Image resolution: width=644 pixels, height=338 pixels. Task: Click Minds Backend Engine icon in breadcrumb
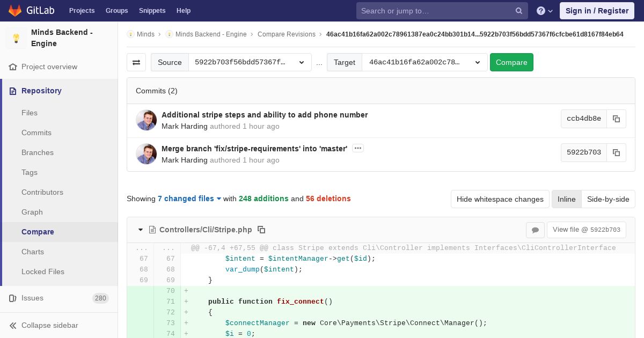[169, 34]
